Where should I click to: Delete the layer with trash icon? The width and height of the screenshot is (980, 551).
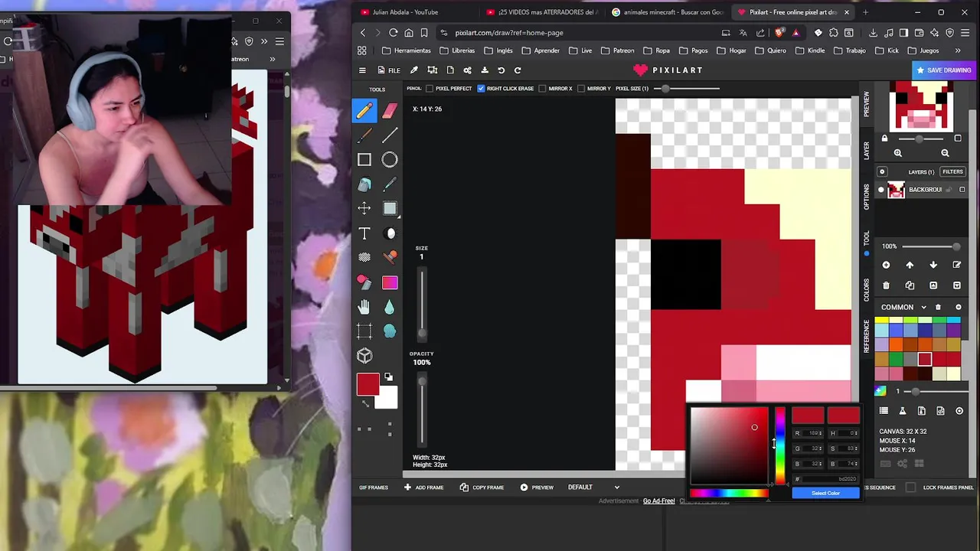coord(886,285)
